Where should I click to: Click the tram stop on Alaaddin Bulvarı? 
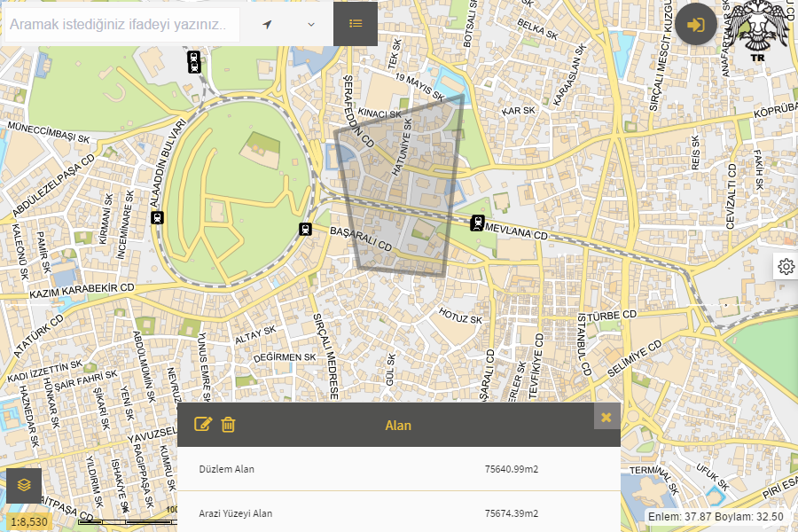[158, 216]
